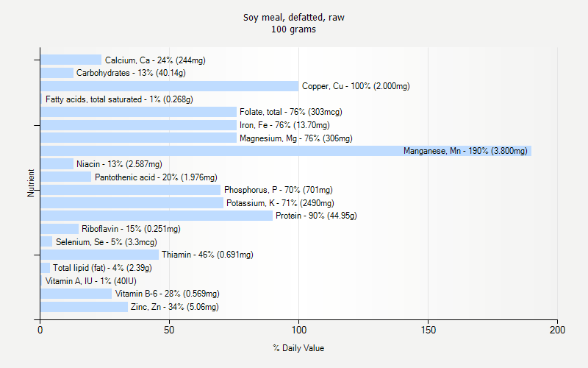
Task: Click the '% Daily Value' axis title
Action: point(298,348)
